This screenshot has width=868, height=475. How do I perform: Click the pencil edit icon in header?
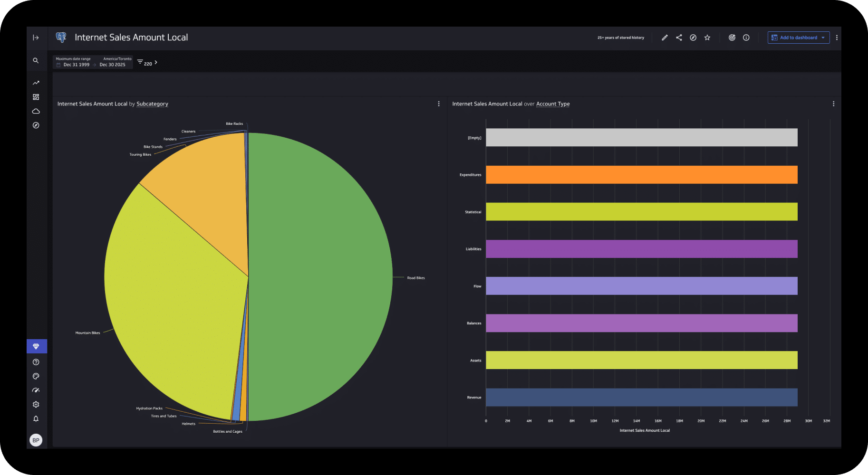click(665, 38)
